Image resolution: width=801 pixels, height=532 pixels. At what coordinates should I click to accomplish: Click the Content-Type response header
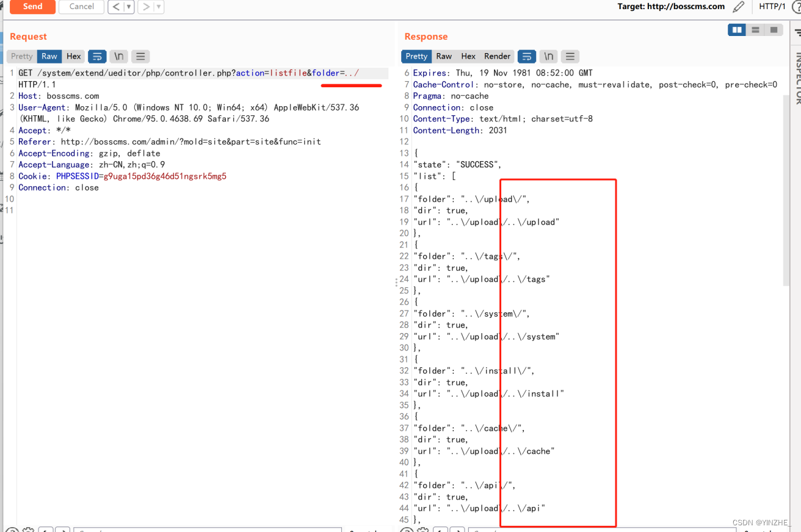click(x=502, y=119)
